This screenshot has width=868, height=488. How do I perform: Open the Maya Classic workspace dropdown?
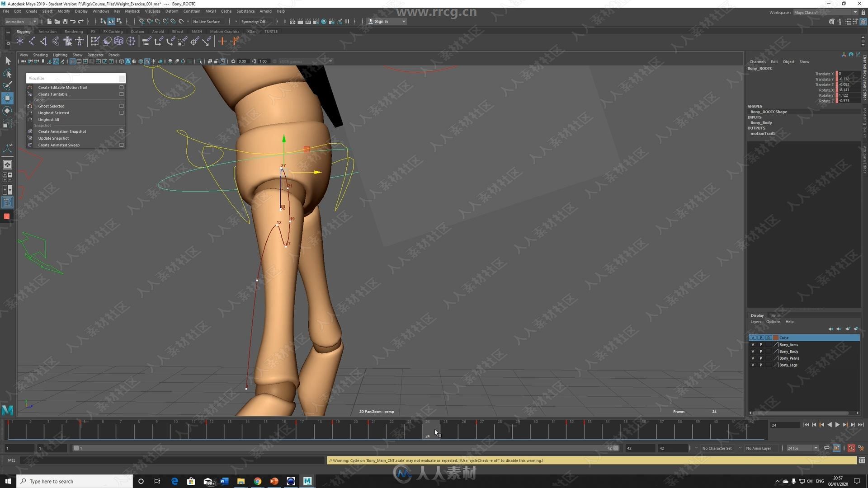pos(826,12)
